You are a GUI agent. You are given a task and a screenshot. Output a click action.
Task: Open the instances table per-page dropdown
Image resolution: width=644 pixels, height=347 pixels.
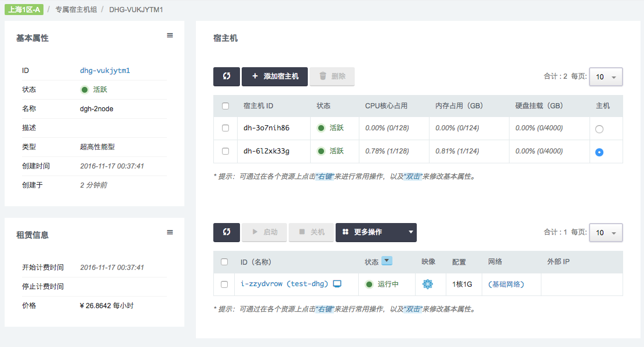pos(606,232)
